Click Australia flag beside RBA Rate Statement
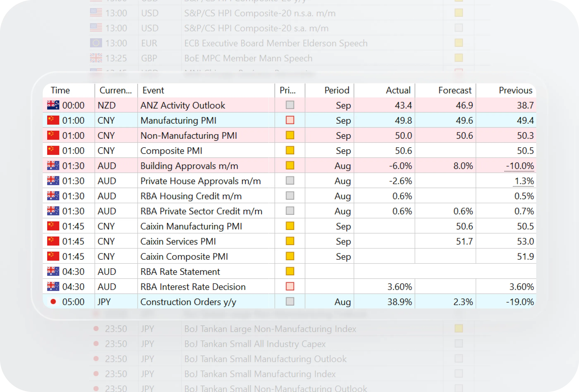This screenshot has width=579, height=392. pyautogui.click(x=53, y=271)
